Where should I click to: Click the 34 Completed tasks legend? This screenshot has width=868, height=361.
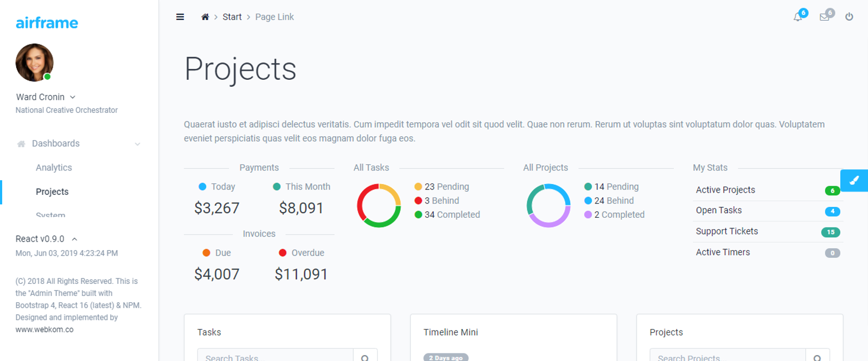tap(447, 215)
